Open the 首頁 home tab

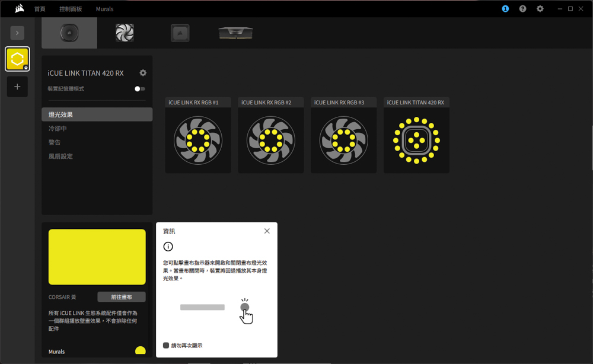[x=40, y=9]
